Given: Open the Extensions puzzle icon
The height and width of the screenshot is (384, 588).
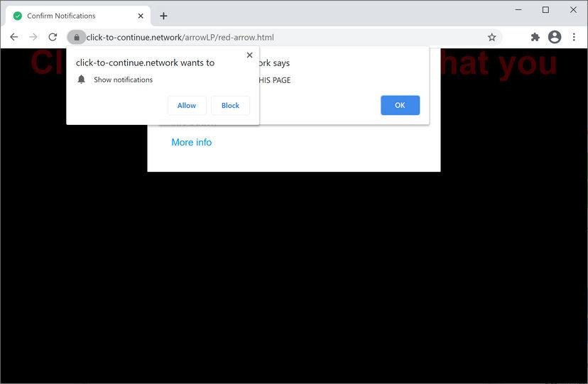Looking at the screenshot, I should pos(535,37).
